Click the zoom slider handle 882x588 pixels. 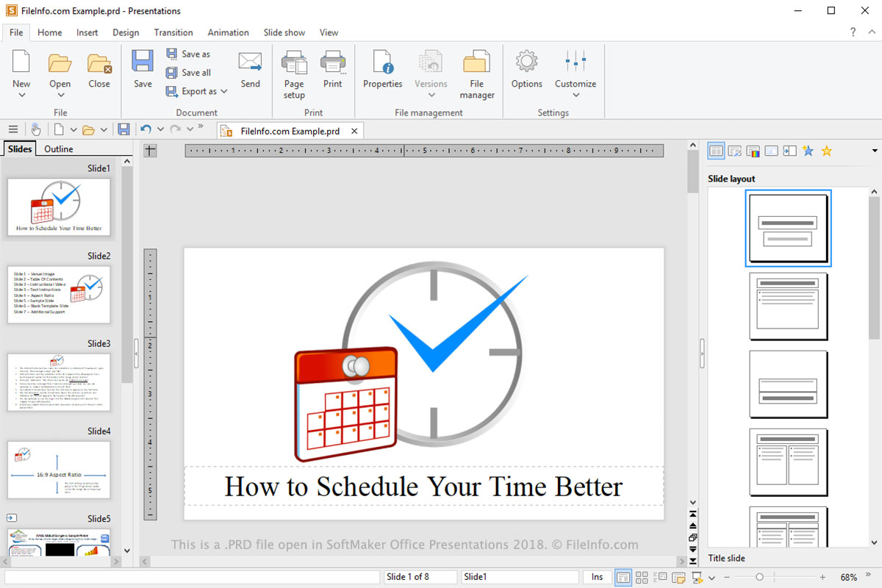coord(759,578)
